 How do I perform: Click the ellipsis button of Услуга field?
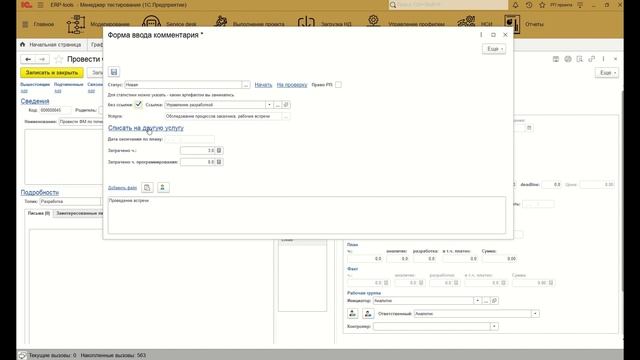[286, 116]
